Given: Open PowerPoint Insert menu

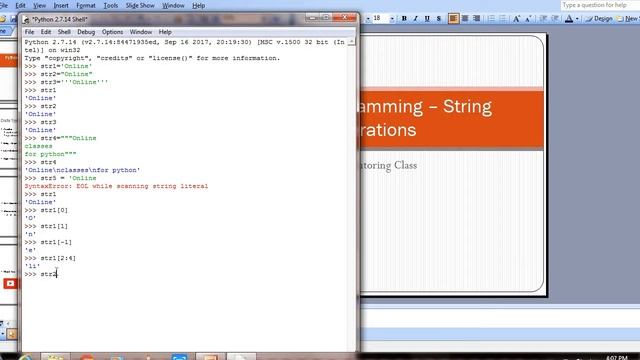Looking at the screenshot, I should pos(61,5).
